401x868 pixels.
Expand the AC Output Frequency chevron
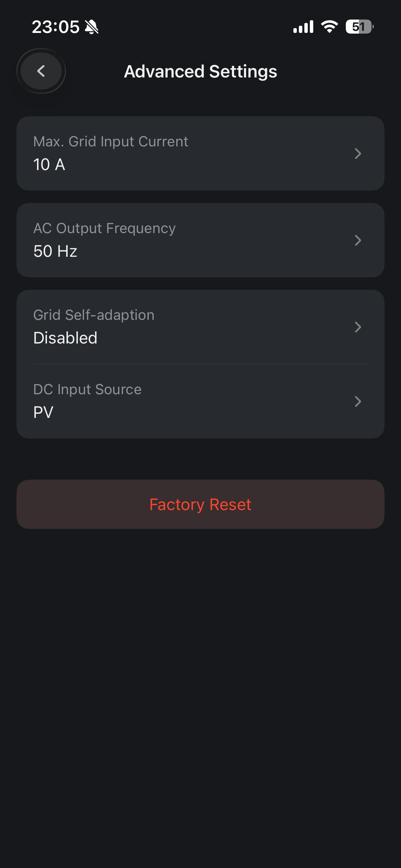tap(358, 240)
